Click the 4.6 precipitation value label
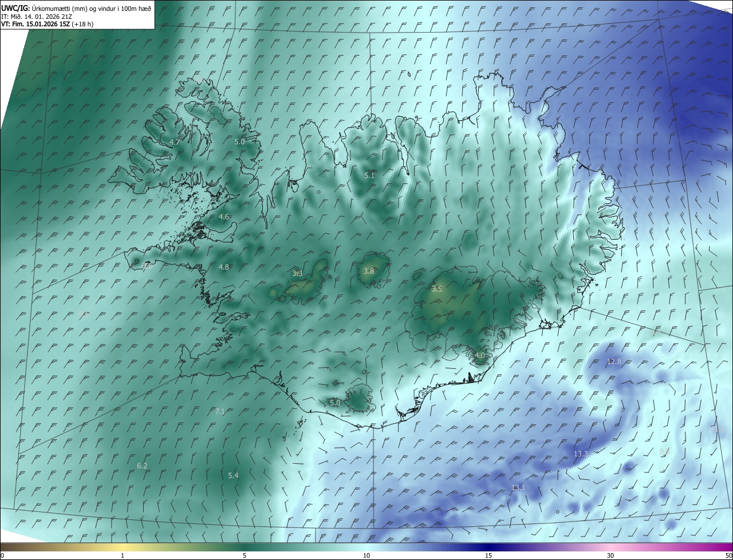This screenshot has height=560, width=733. (x=224, y=217)
